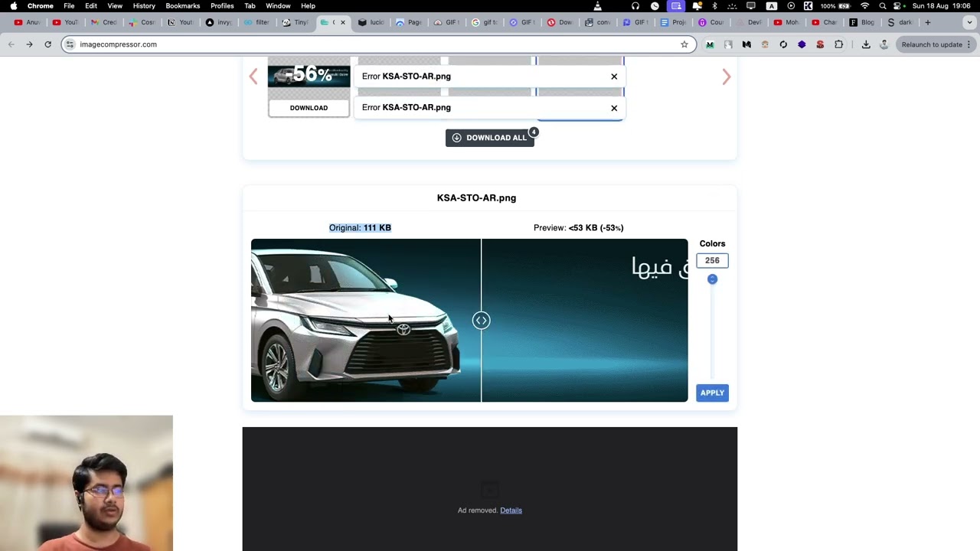The height and width of the screenshot is (551, 980).
Task: Click the purple cube extension icon
Action: click(802, 44)
